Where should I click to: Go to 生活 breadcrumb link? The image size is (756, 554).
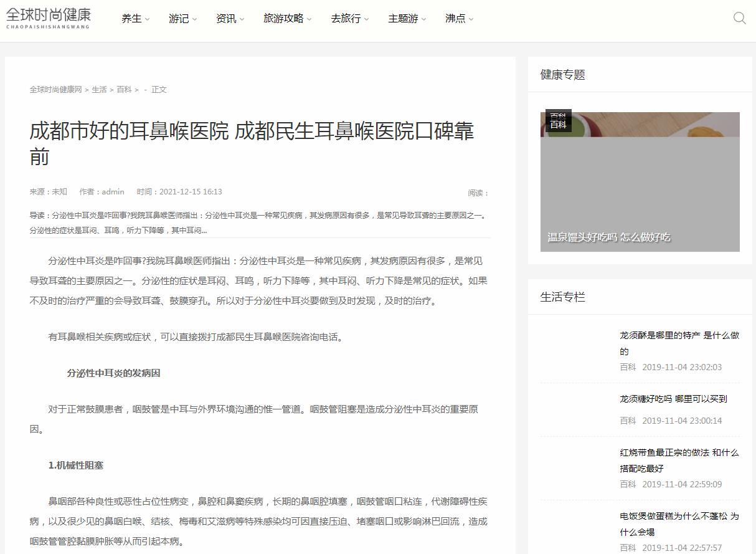(99, 90)
